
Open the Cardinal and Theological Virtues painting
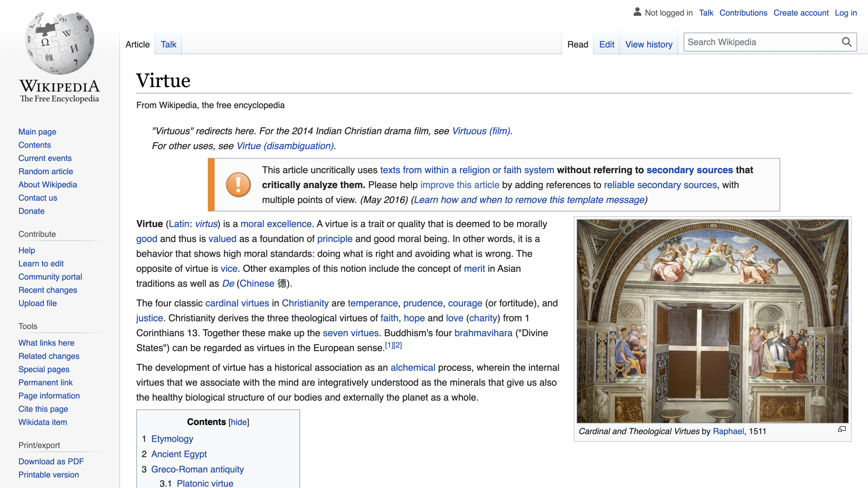tap(712, 321)
